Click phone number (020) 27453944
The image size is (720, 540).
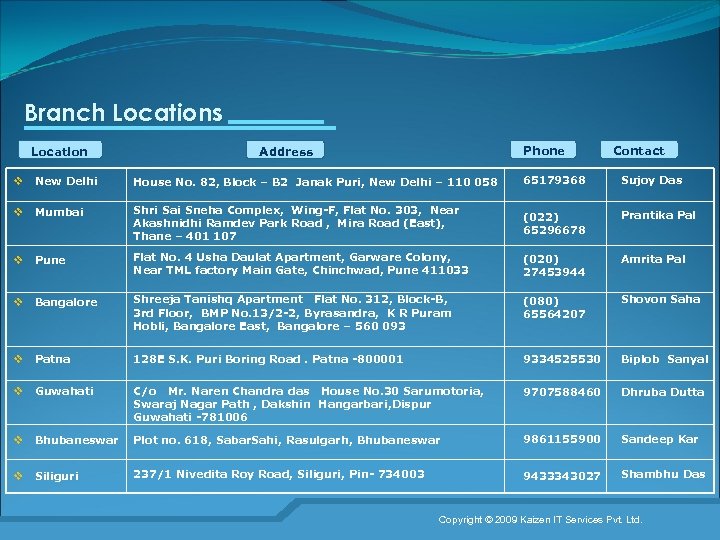click(554, 265)
